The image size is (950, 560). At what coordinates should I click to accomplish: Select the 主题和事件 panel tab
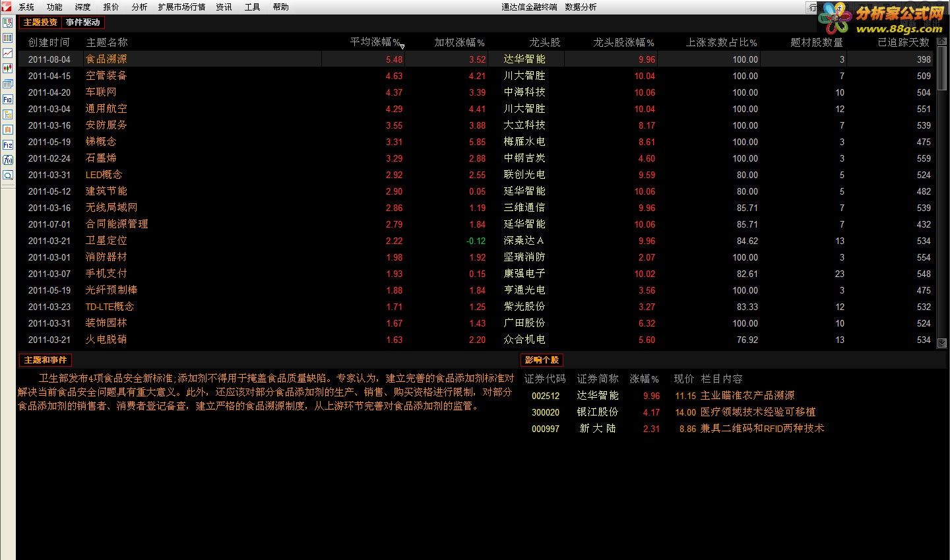click(46, 360)
